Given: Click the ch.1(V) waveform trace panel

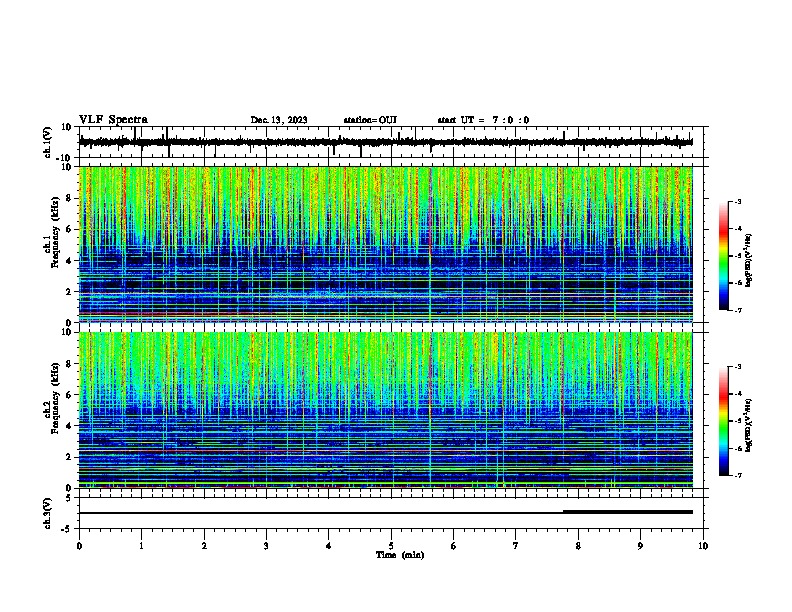Looking at the screenshot, I should [390, 142].
